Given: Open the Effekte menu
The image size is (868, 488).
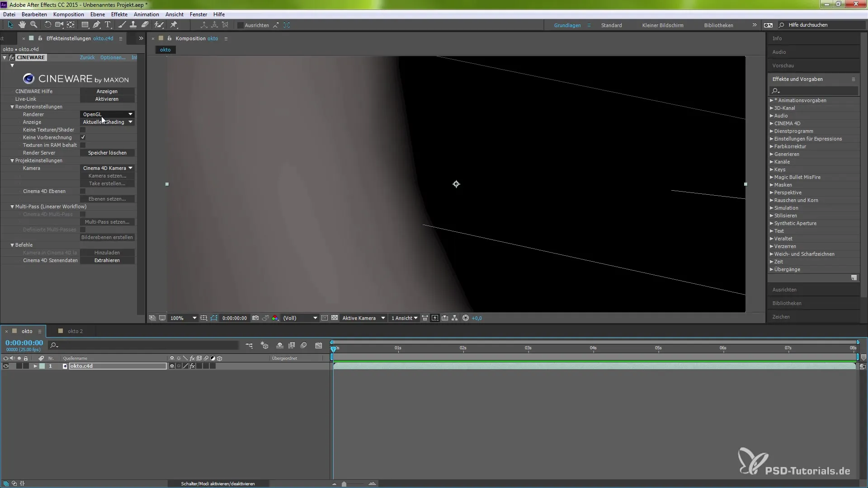Looking at the screenshot, I should tap(119, 14).
